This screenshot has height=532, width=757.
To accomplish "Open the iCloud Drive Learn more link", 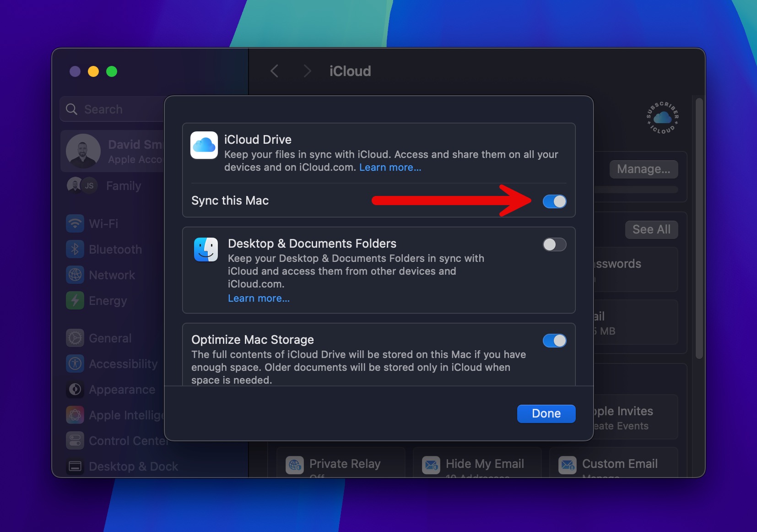I will (389, 168).
